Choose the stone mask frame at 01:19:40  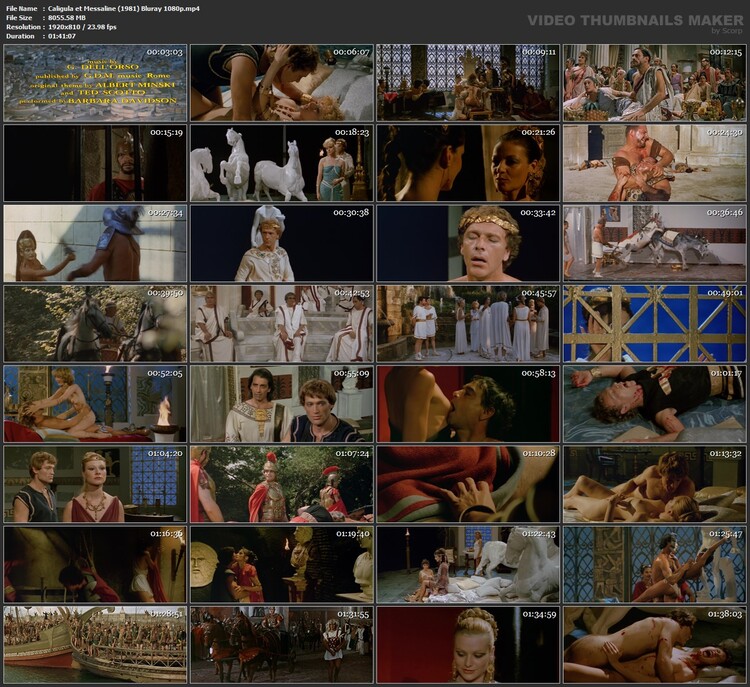click(282, 565)
